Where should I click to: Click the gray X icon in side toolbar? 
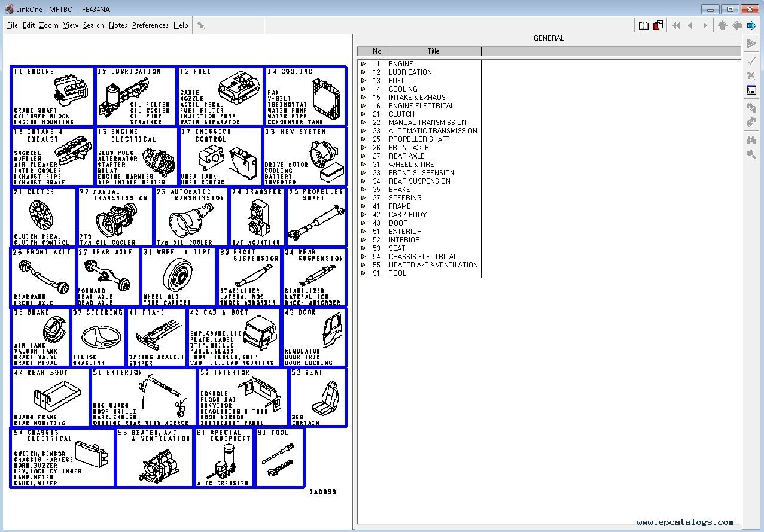pos(751,75)
